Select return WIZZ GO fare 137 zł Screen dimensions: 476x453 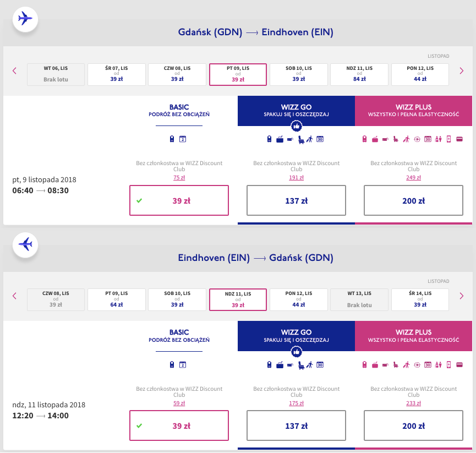pyautogui.click(x=296, y=425)
